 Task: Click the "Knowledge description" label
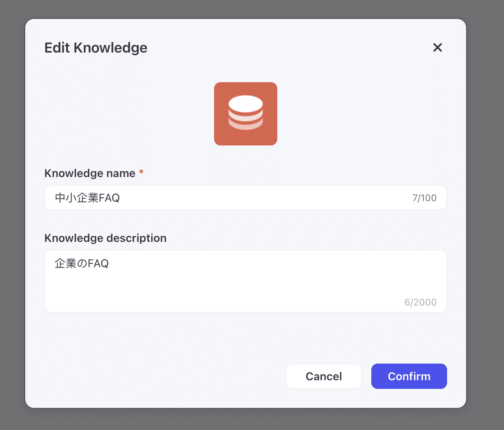pyautogui.click(x=105, y=238)
